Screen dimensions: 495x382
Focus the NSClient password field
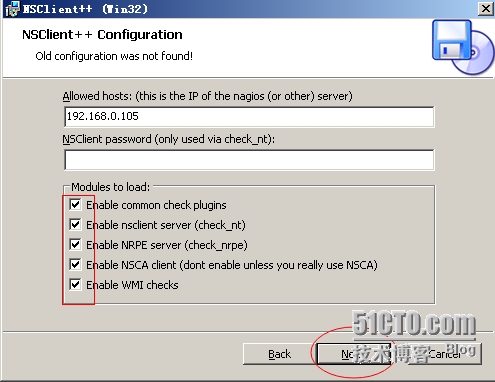[x=249, y=160]
